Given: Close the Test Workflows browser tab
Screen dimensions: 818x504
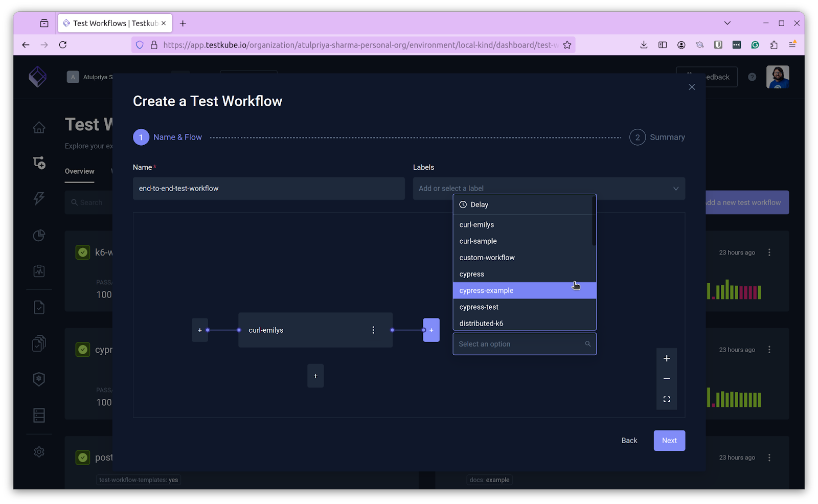Looking at the screenshot, I should click(164, 23).
